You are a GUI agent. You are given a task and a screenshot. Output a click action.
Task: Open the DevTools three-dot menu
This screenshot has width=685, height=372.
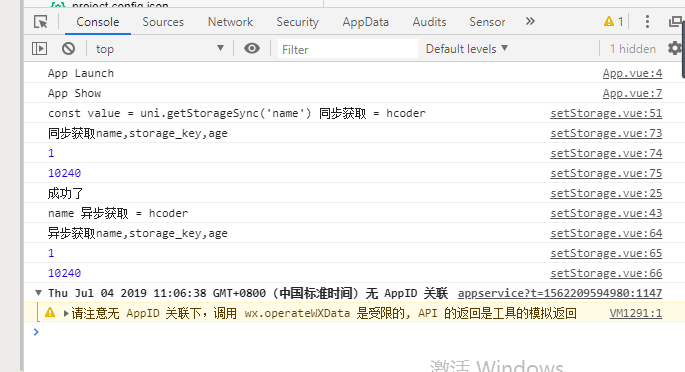[x=647, y=21]
